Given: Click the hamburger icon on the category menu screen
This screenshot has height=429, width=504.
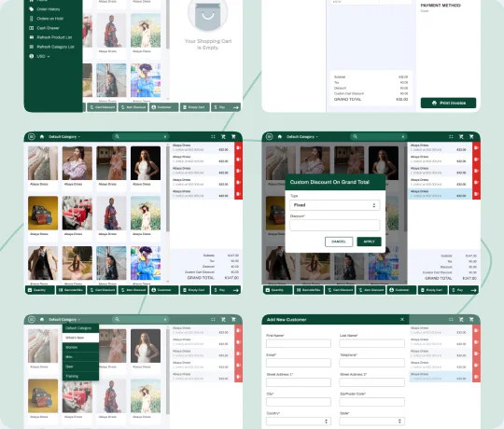Looking at the screenshot, I should [31, 320].
